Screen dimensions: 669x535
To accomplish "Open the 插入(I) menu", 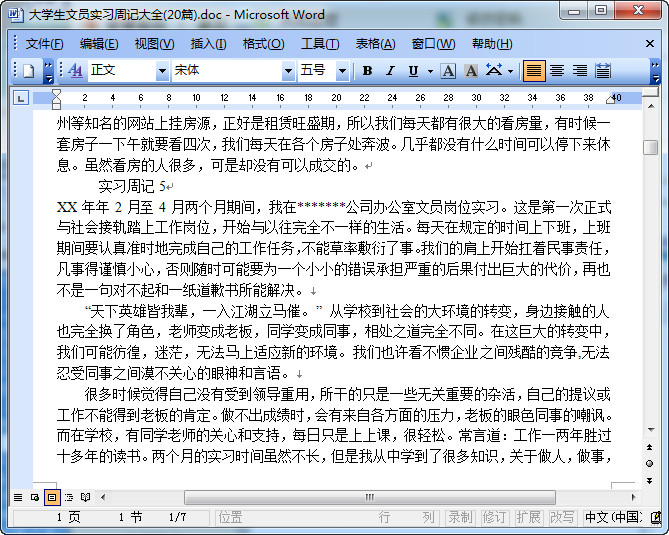I will (208, 44).
